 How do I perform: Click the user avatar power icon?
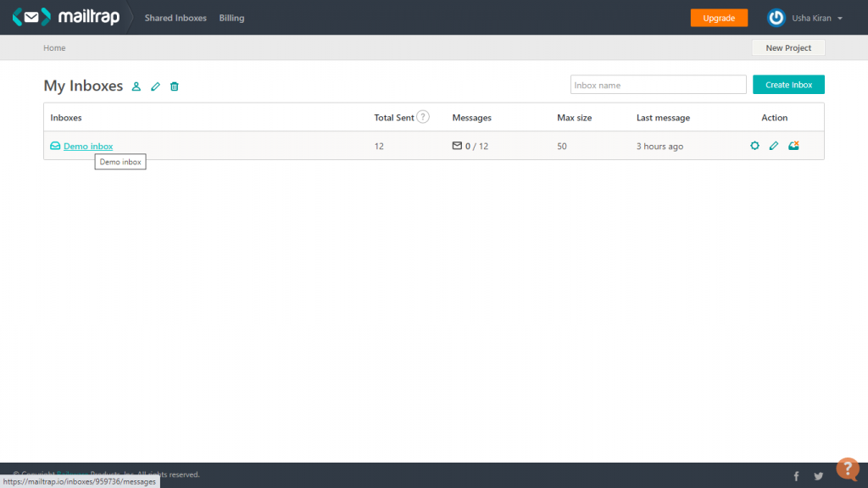click(776, 18)
